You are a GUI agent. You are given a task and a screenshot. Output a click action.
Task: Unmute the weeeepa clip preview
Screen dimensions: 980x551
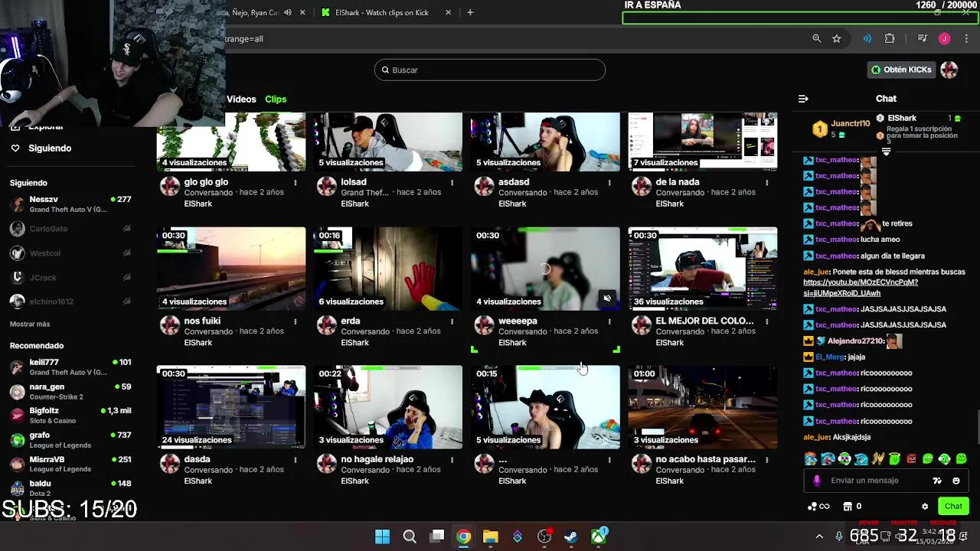607,298
